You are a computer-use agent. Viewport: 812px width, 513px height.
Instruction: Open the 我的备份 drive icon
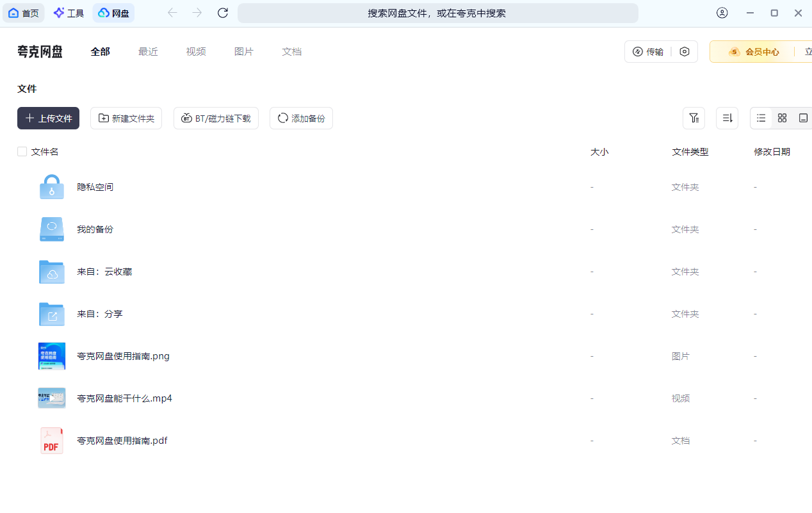(51, 229)
